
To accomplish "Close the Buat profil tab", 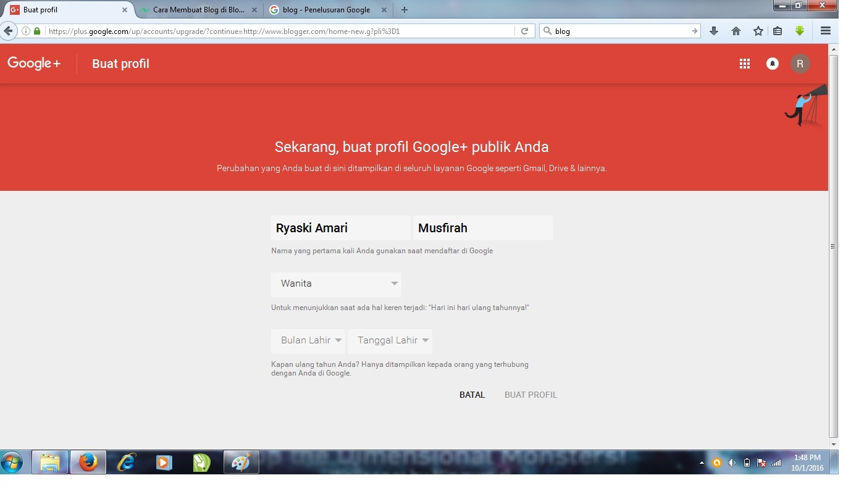I will (125, 10).
